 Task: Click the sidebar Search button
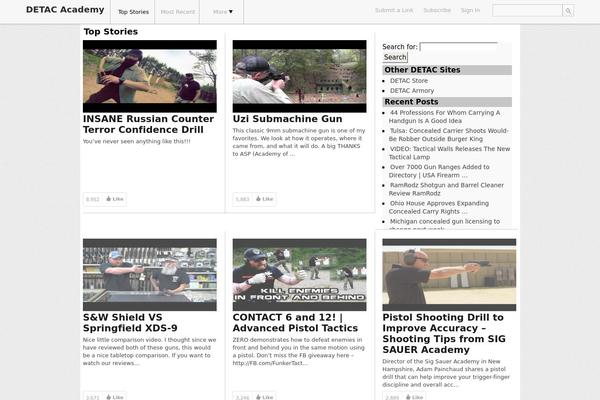(395, 57)
